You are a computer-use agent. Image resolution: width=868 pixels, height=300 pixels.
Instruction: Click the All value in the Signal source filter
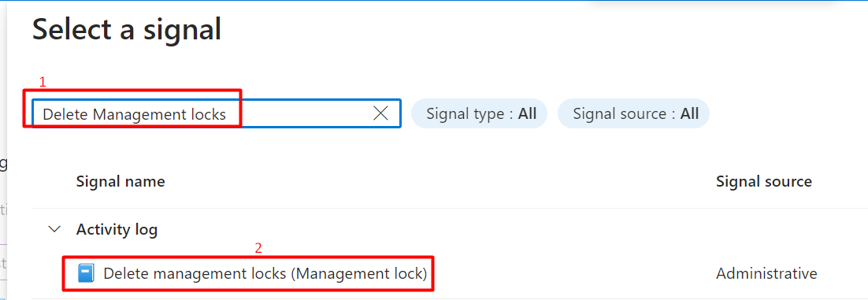[x=689, y=114]
